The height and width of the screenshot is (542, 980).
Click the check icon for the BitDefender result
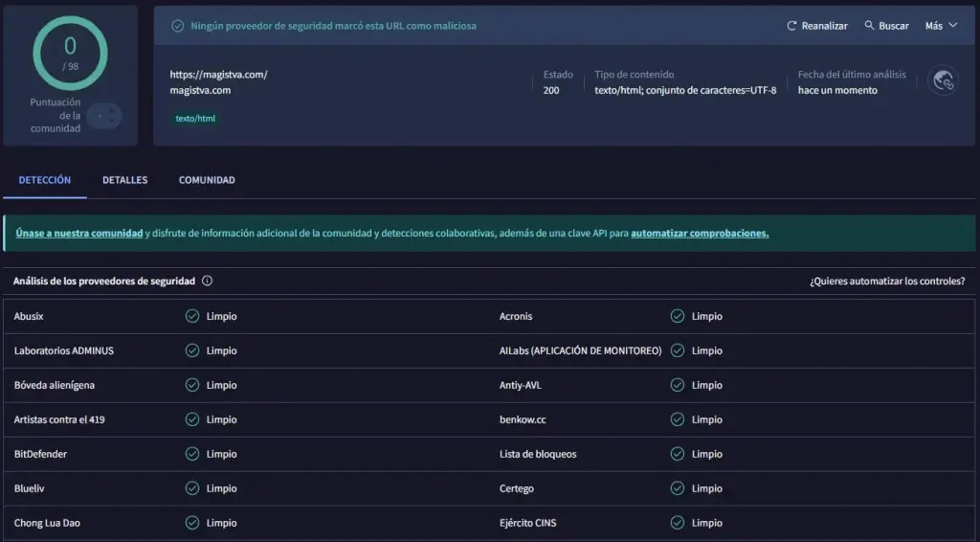pos(192,454)
